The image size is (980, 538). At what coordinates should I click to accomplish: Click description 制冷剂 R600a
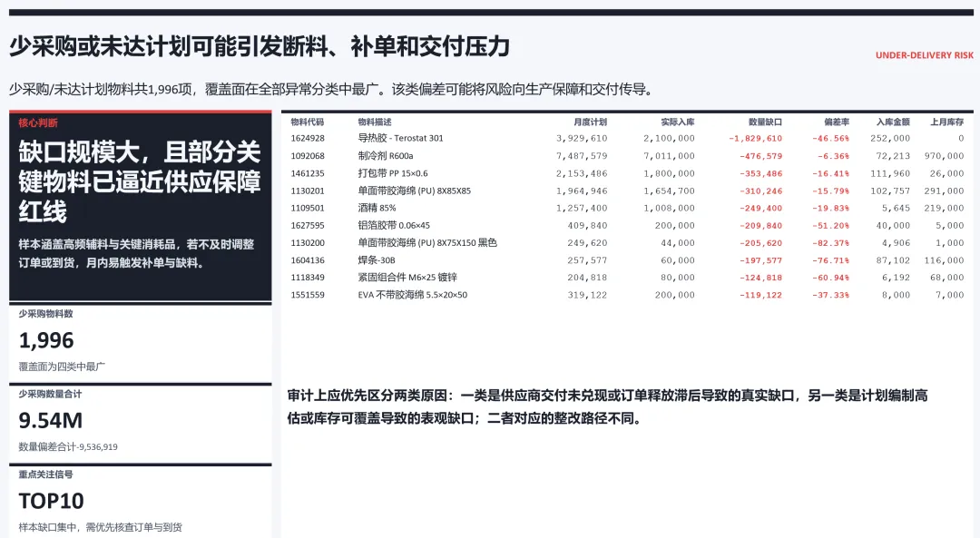(386, 155)
